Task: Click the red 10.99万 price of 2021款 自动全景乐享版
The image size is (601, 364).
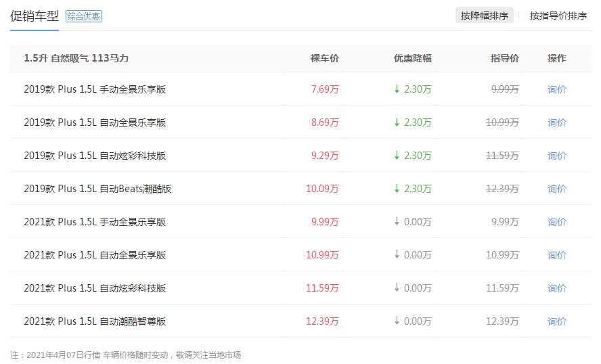Action: 322,255
